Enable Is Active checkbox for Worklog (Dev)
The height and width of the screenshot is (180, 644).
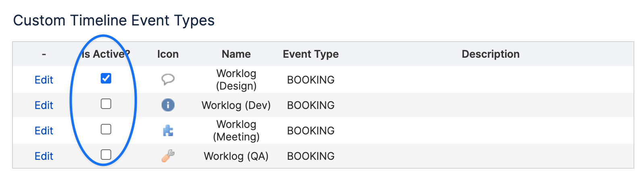pyautogui.click(x=106, y=104)
